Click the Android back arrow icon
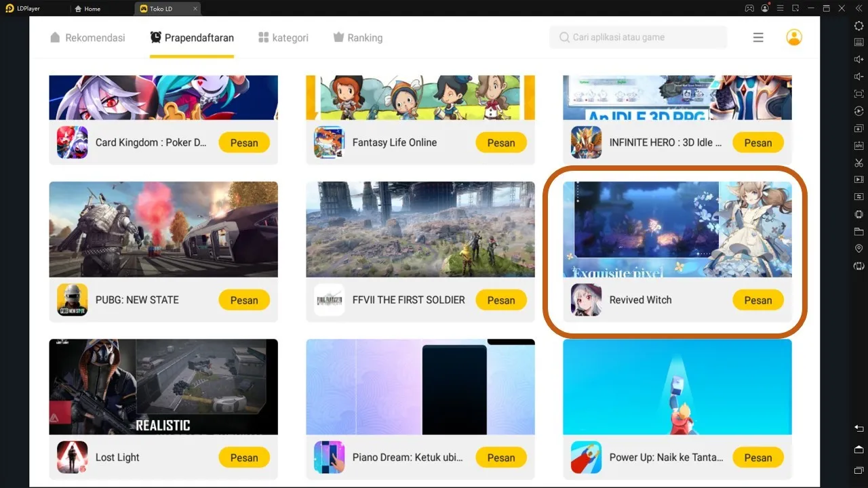 point(859,428)
